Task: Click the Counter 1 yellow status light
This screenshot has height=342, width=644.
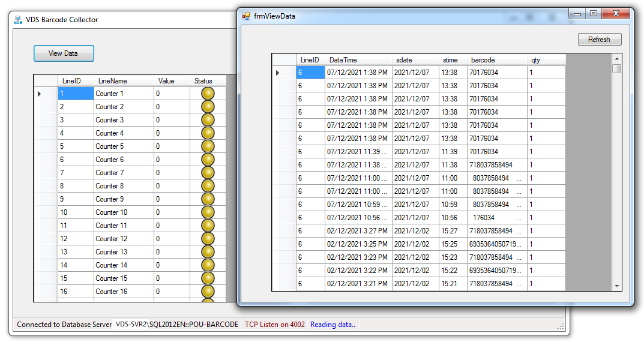Action: click(208, 94)
